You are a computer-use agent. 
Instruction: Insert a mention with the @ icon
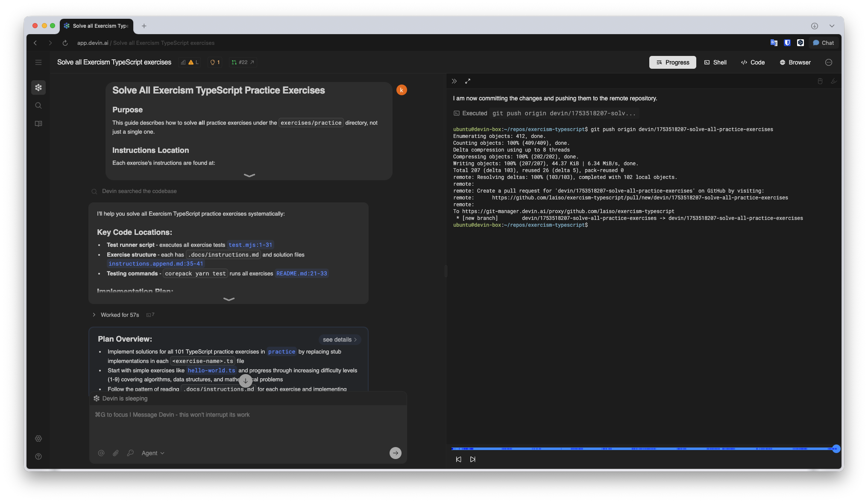point(101,453)
